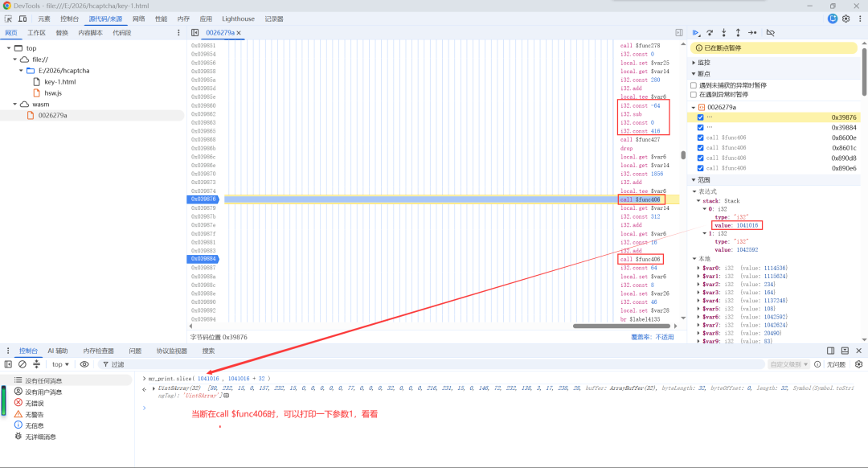The width and height of the screenshot is (868, 468).
Task: Expand the $var0 local variable
Action: [x=698, y=268]
